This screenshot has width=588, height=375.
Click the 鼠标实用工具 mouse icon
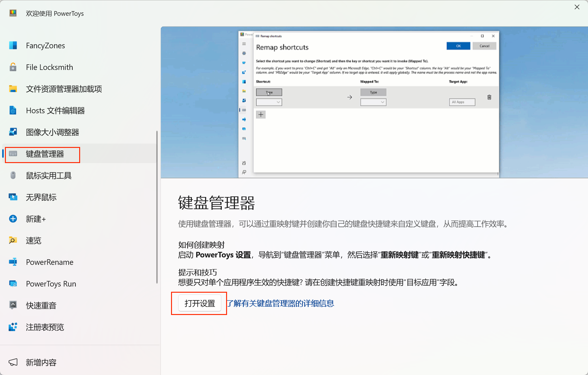point(13,175)
